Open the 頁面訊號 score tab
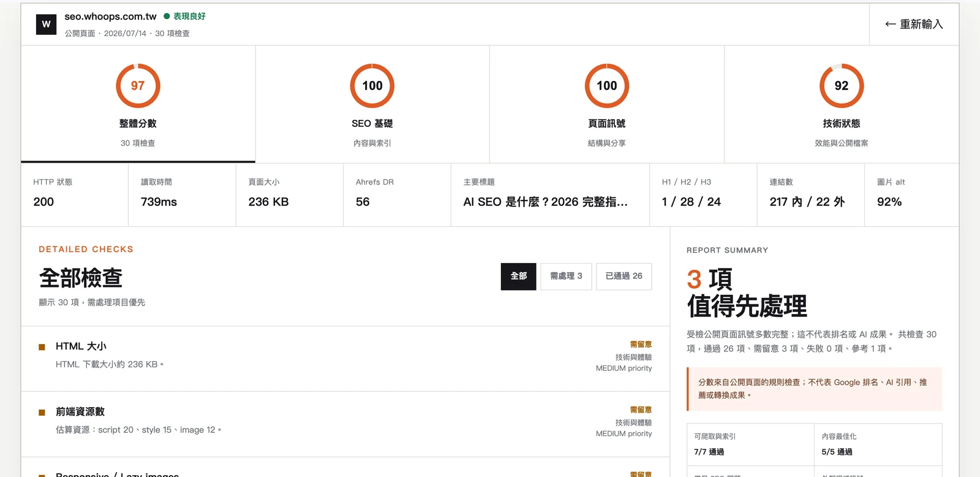This screenshot has height=477, width=980. tap(607, 104)
